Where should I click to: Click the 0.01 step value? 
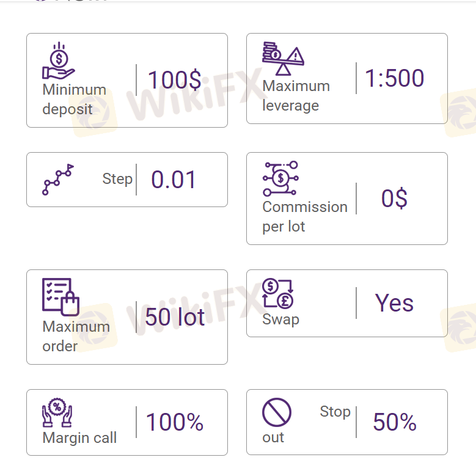pyautogui.click(x=174, y=180)
